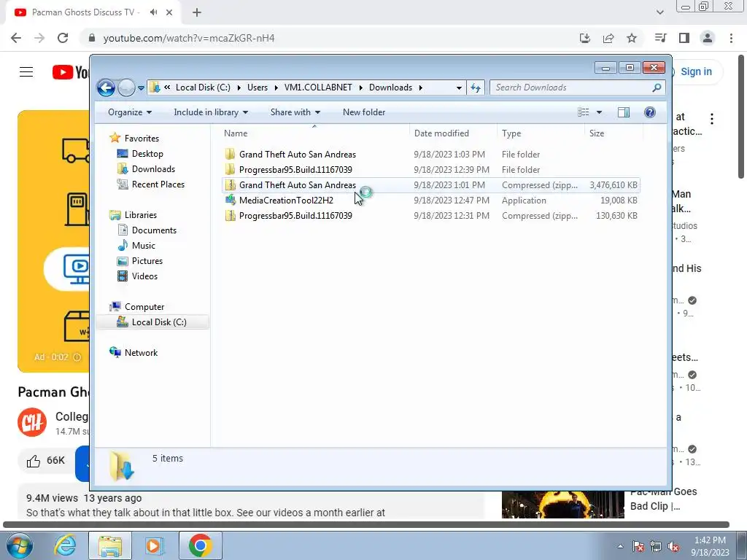The width and height of the screenshot is (747, 560).
Task: Open the address bar history dropdown arrow
Action: click(459, 87)
